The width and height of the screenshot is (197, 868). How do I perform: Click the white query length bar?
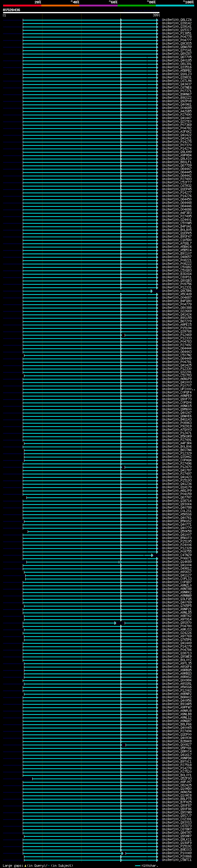click(81, 12)
